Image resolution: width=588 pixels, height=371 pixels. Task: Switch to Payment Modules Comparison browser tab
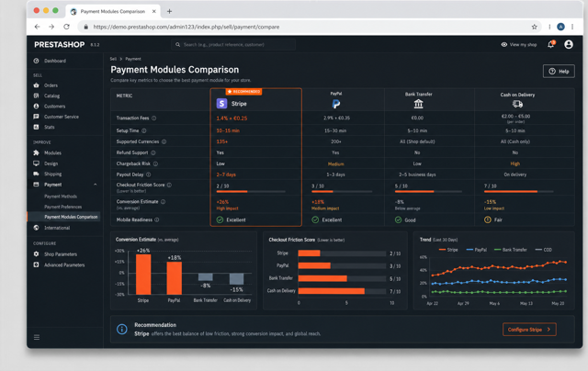(x=113, y=12)
